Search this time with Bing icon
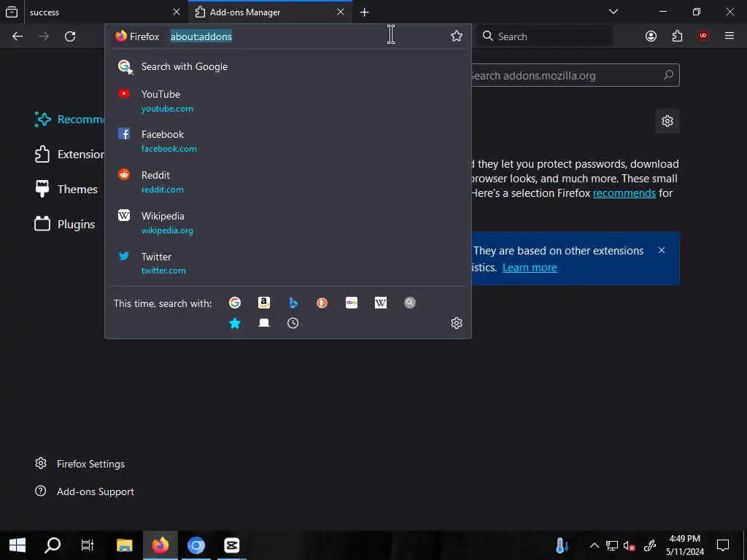Image resolution: width=747 pixels, height=560 pixels. click(x=293, y=303)
